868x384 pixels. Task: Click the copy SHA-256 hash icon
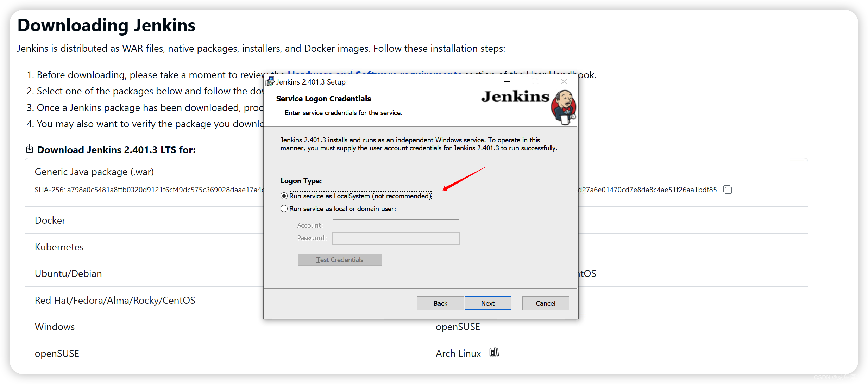click(x=728, y=190)
